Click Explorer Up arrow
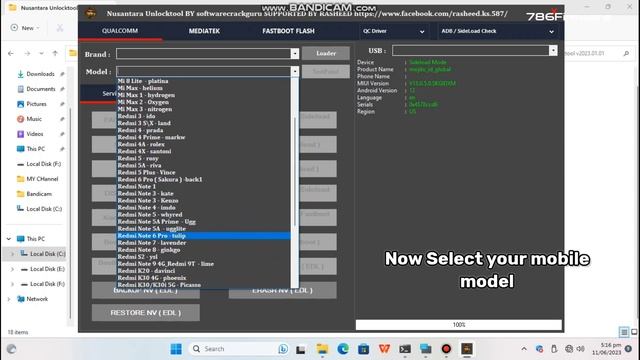This screenshot has width=640, height=360. 55,53
